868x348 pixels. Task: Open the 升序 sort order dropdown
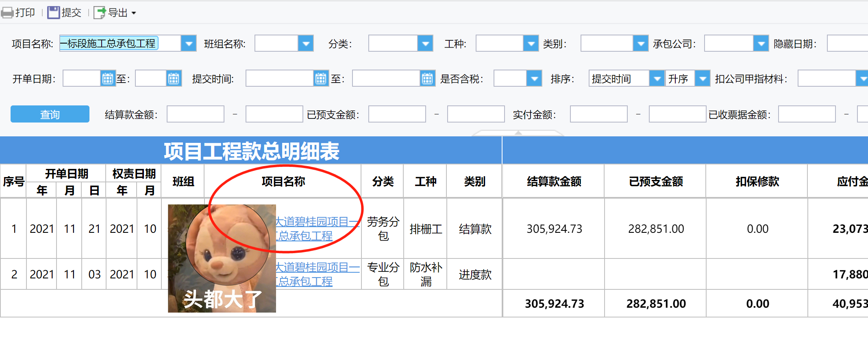tap(703, 79)
